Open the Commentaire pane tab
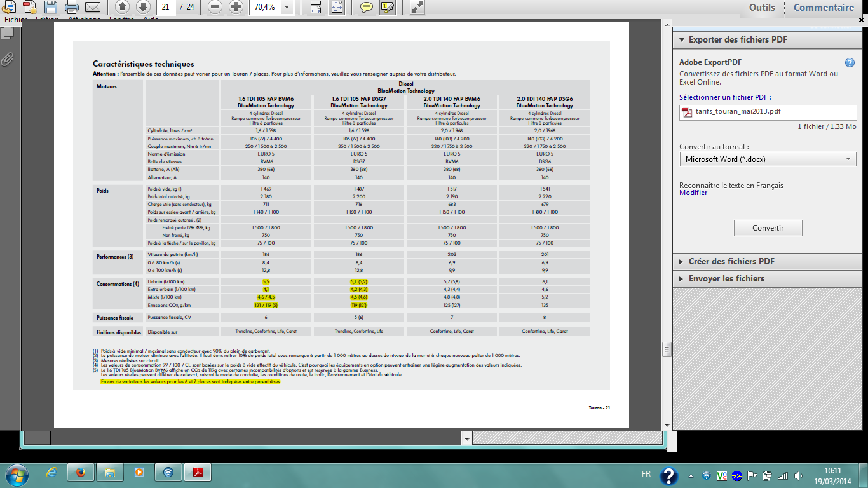Viewport: 868px width, 488px height. click(x=824, y=8)
